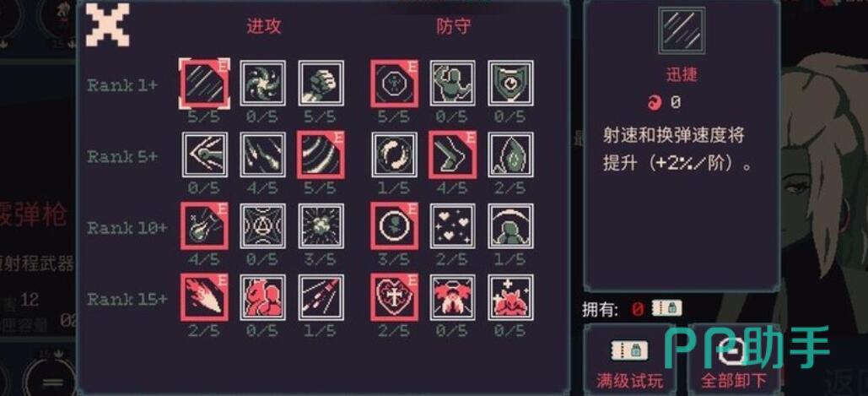The image size is (868, 396).
Task: Close the skill panel with the X icon
Action: pyautogui.click(x=108, y=24)
